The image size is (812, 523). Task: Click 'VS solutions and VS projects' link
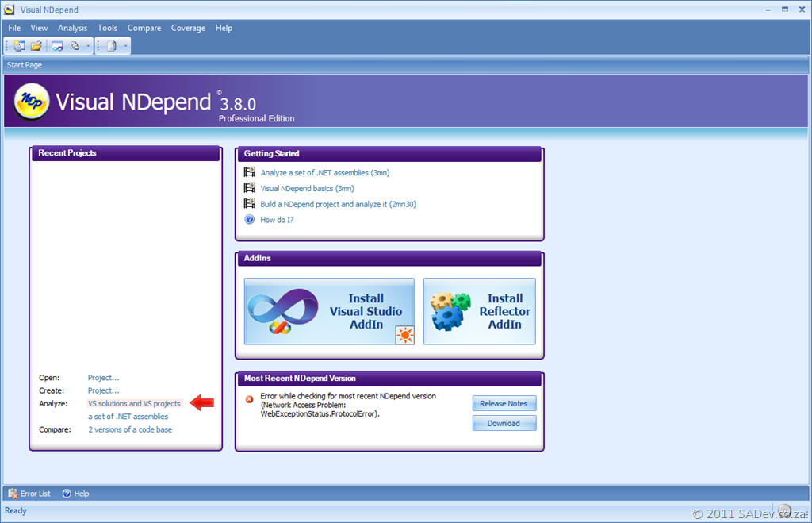[134, 403]
